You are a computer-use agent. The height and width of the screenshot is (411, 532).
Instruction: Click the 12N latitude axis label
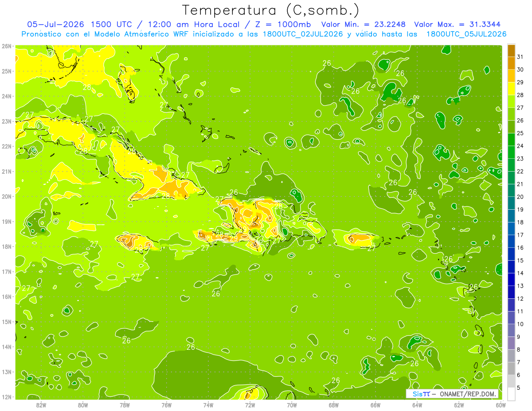7,397
